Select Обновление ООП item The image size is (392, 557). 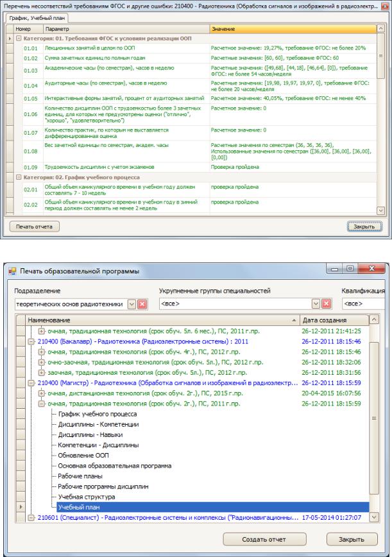coord(83,455)
